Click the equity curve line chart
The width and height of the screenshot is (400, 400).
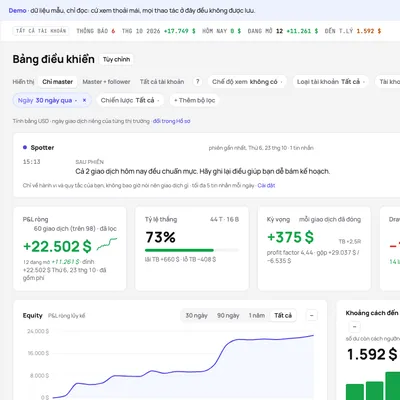pos(183,367)
